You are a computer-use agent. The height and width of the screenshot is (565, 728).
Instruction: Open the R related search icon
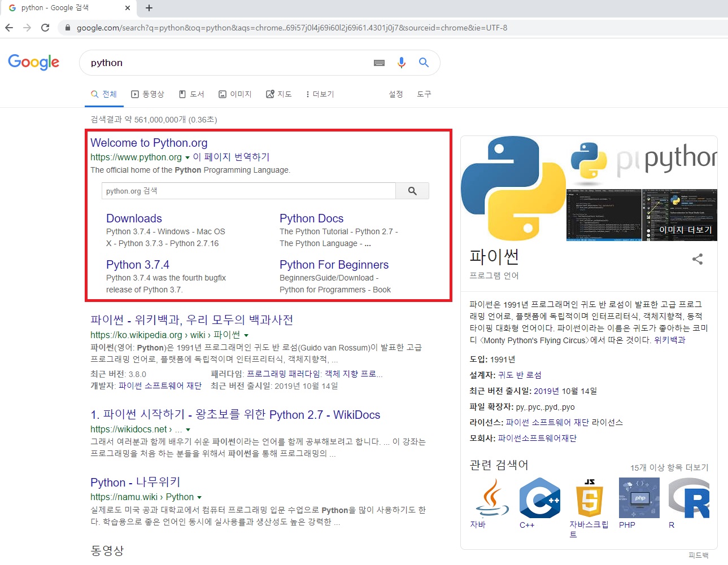pyautogui.click(x=689, y=498)
